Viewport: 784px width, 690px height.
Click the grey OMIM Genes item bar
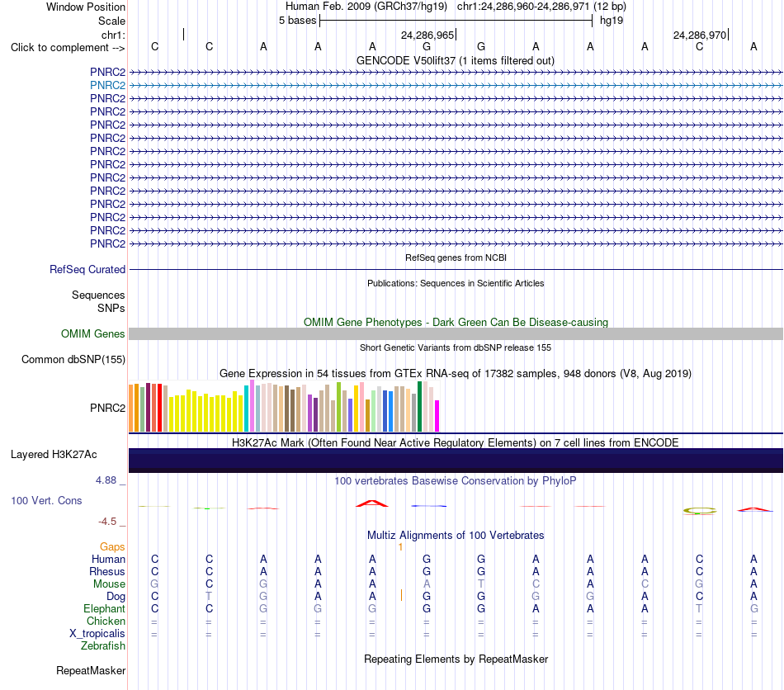coord(456,334)
